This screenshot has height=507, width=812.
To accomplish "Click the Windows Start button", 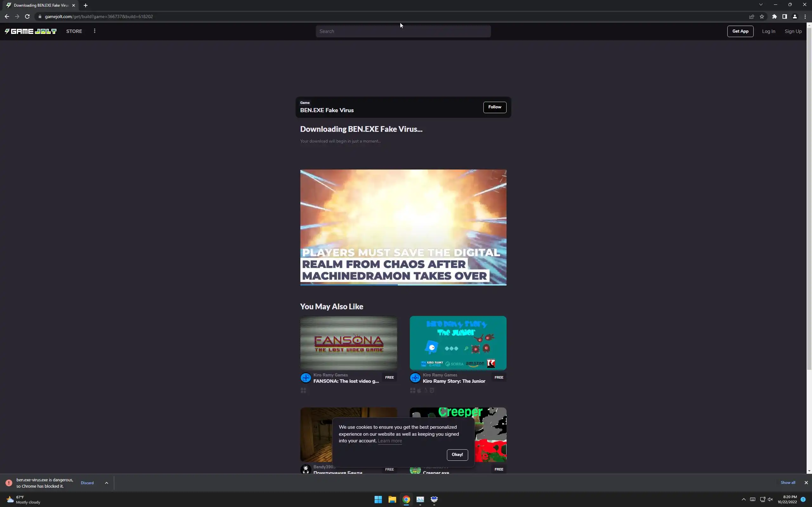I will pos(378,499).
